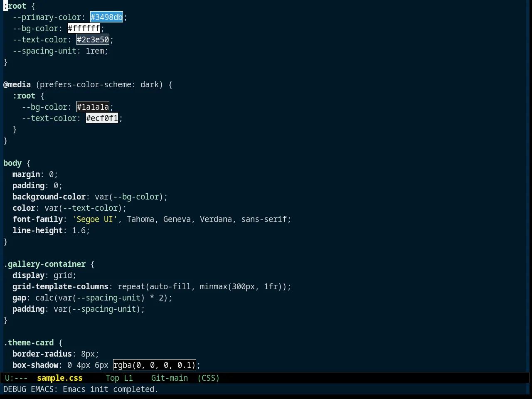
Task: Place cursor on --primary-color property
Action: pyautogui.click(x=47, y=17)
